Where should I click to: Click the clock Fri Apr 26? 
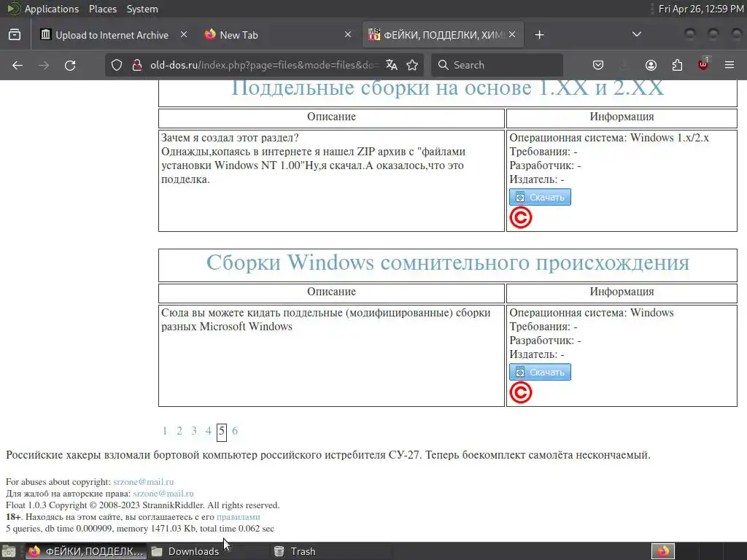(701, 9)
